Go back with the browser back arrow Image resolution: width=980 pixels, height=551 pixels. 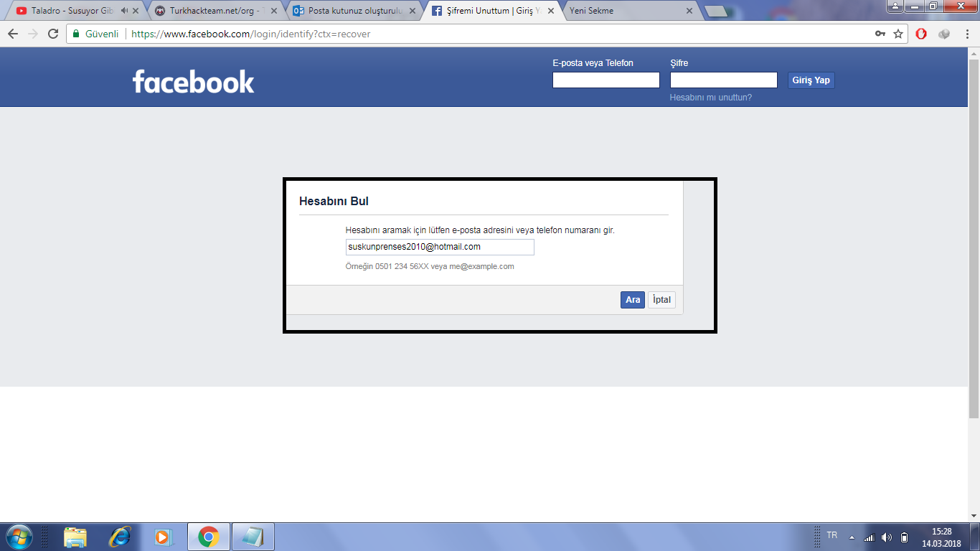tap(12, 34)
